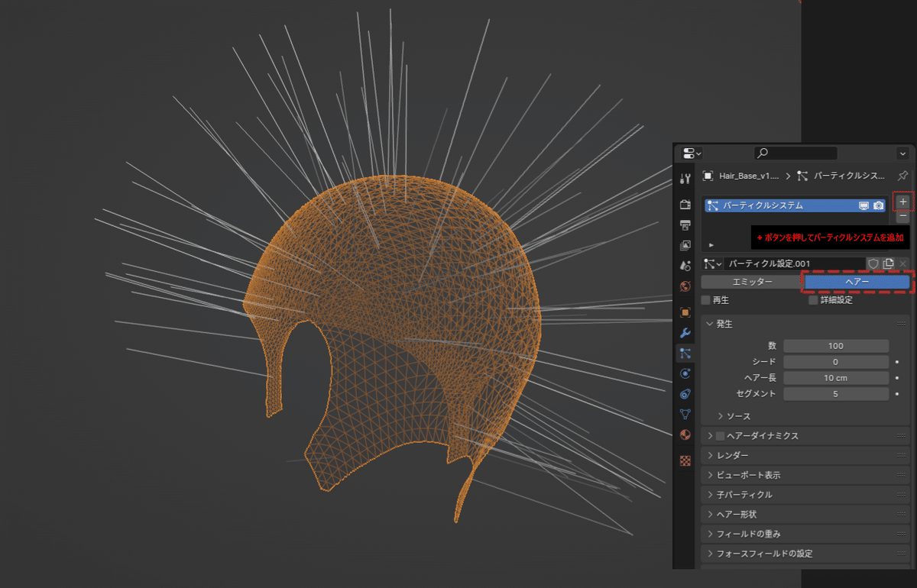The height and width of the screenshot is (588, 917).
Task: Click the ヘアー長 field showing 10 cm
Action: pos(836,378)
